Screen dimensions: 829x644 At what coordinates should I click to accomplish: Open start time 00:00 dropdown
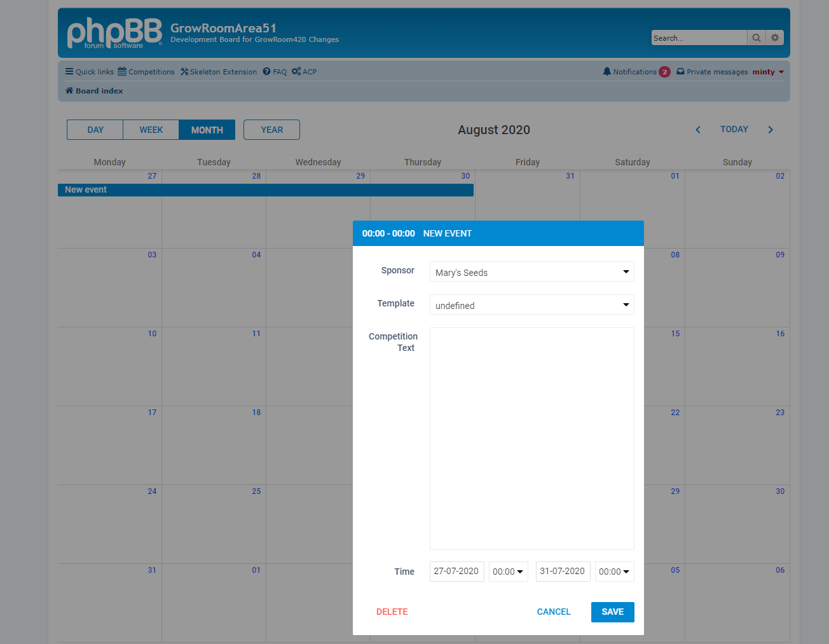point(508,572)
